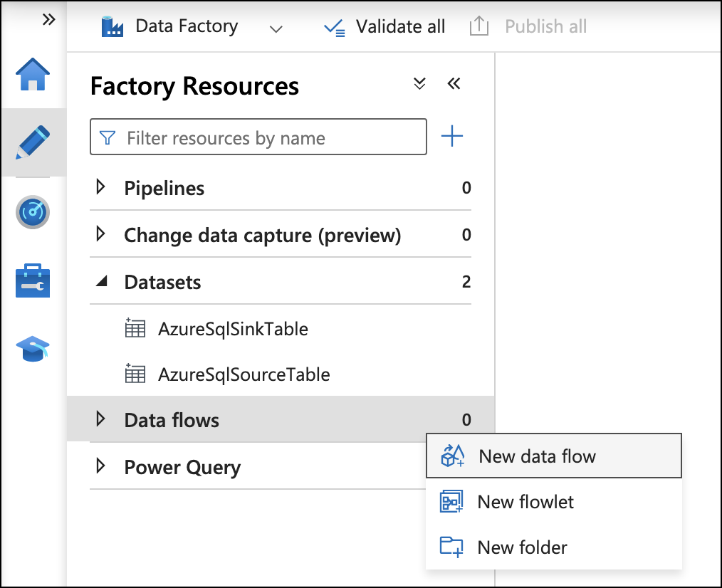
Task: Open the Manage toolbox icon in sidebar
Action: [32, 280]
